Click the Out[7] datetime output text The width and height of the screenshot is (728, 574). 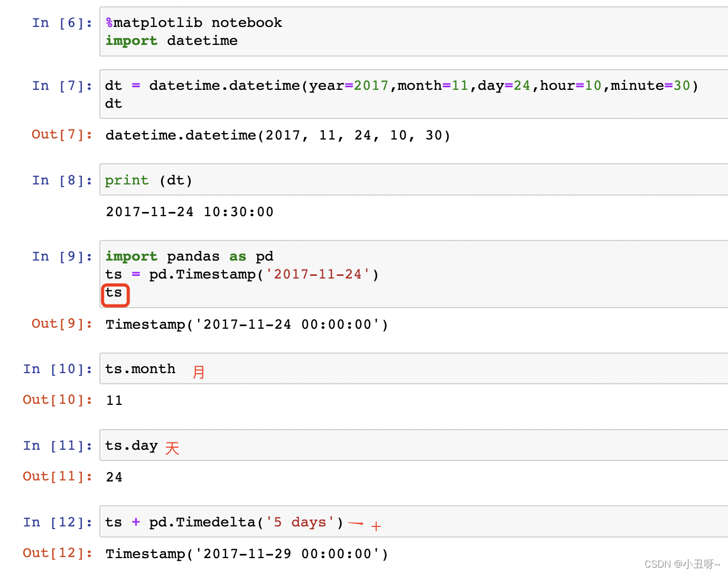[278, 135]
